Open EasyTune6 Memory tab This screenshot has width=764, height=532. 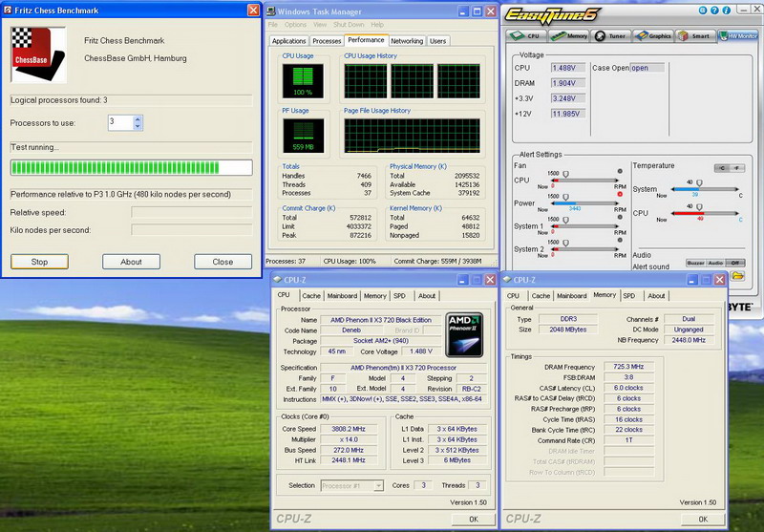[x=571, y=35]
